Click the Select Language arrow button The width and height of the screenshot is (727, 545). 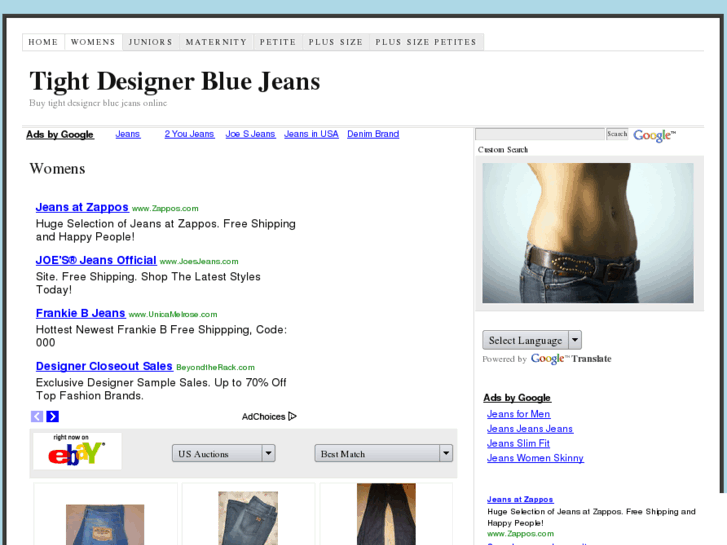pyautogui.click(x=575, y=340)
